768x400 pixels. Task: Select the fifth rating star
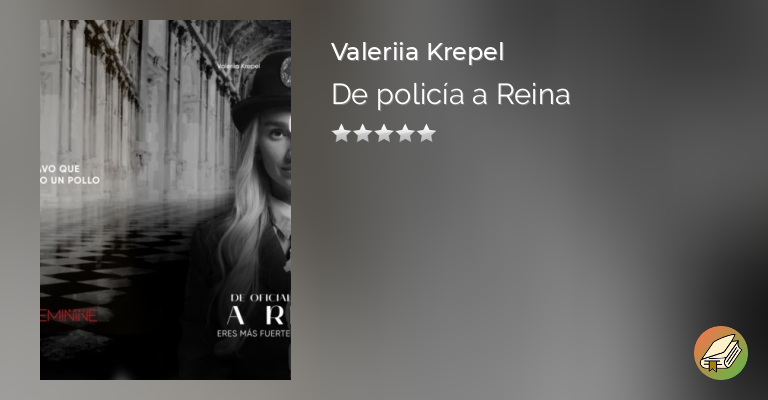pyautogui.click(x=427, y=133)
